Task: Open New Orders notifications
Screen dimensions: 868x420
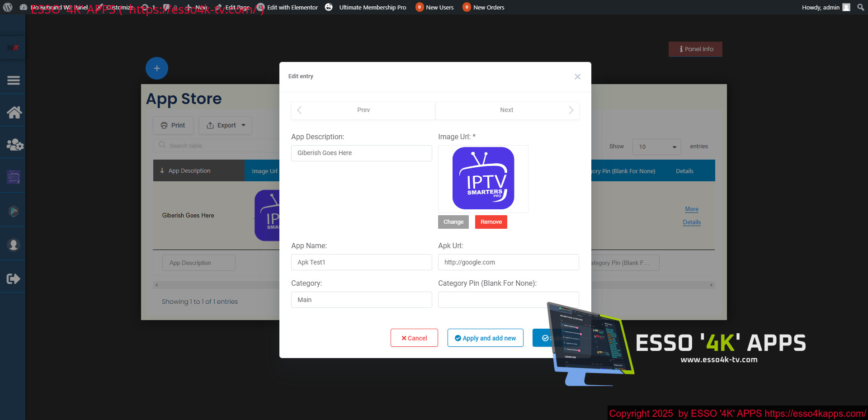Action: coord(483,7)
